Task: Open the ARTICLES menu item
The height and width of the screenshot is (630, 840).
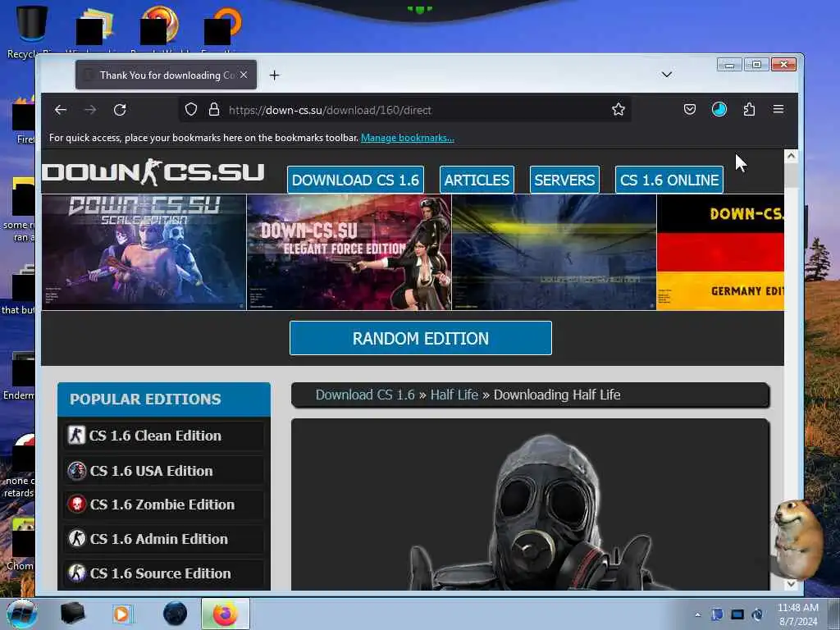Action: (x=477, y=180)
